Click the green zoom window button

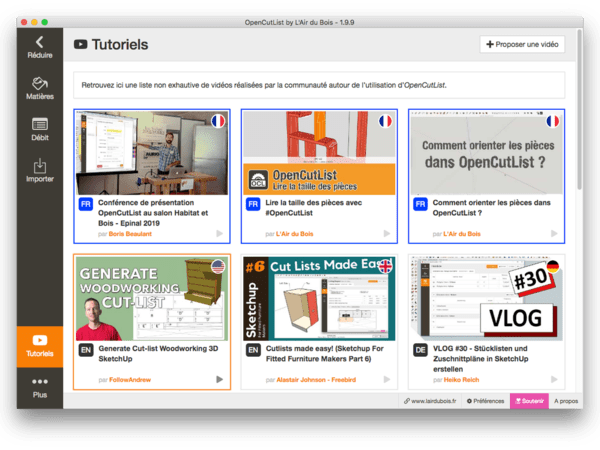45,22
